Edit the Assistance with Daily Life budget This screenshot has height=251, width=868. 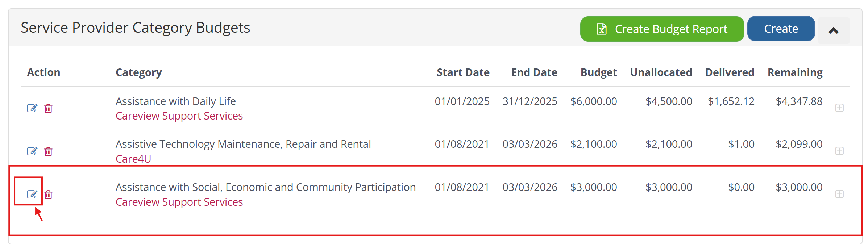point(32,108)
